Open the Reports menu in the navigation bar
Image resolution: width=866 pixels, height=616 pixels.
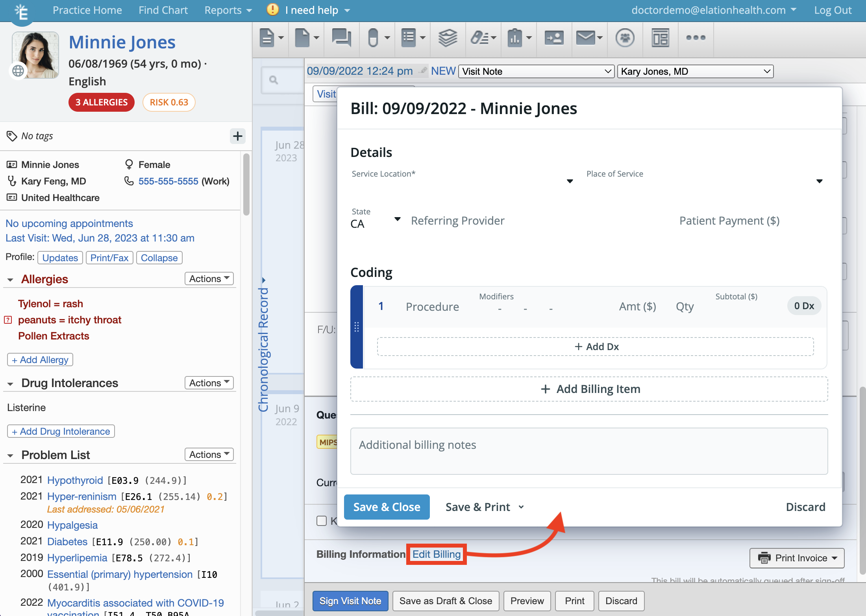228,10
